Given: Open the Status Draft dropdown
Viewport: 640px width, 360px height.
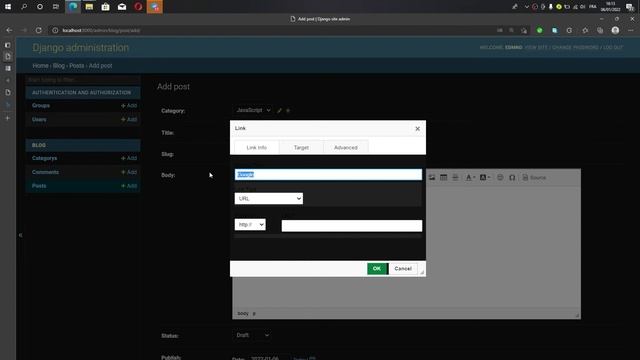Looking at the screenshot, I should click(x=252, y=335).
